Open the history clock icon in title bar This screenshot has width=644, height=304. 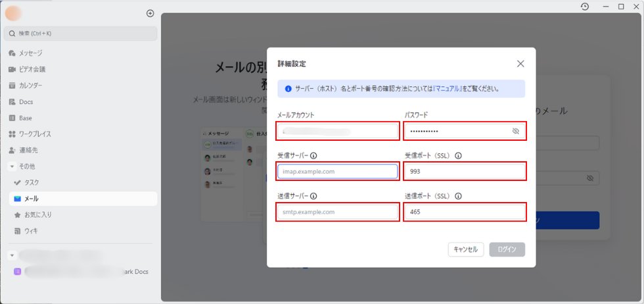coord(585,7)
